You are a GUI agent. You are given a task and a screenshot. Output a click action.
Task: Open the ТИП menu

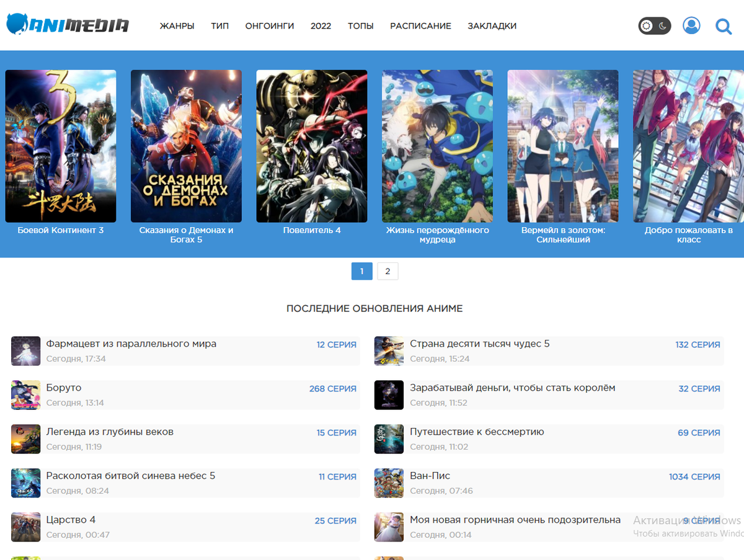[x=219, y=26]
